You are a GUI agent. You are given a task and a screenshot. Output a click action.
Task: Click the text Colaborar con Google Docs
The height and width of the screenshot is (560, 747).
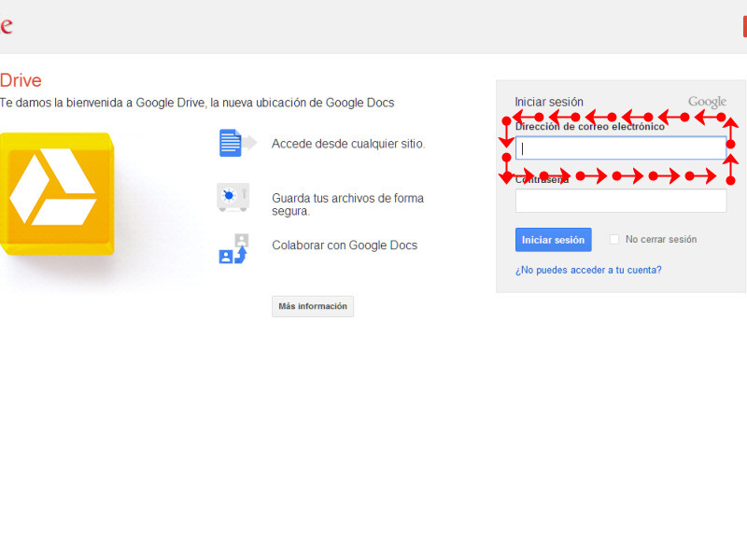pos(345,245)
